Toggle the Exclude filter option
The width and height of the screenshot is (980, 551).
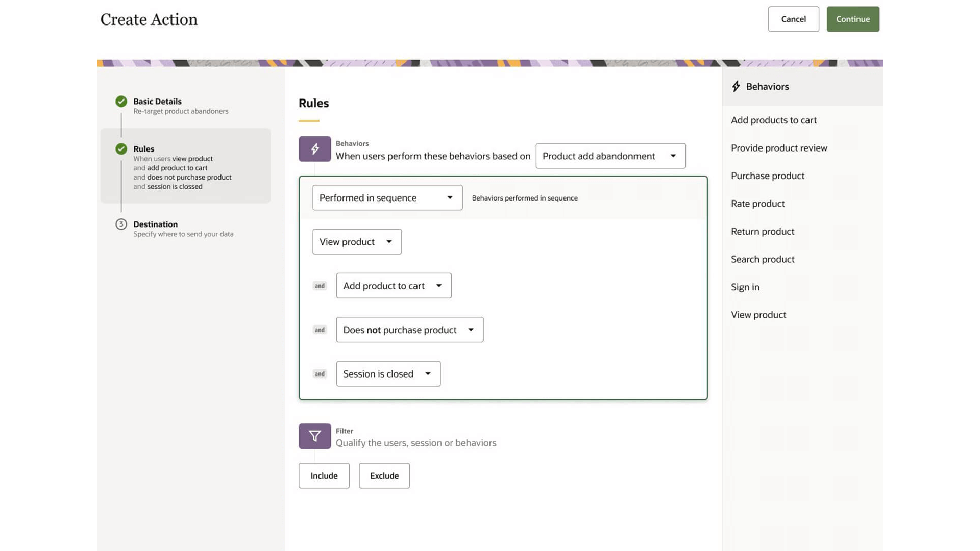click(384, 475)
